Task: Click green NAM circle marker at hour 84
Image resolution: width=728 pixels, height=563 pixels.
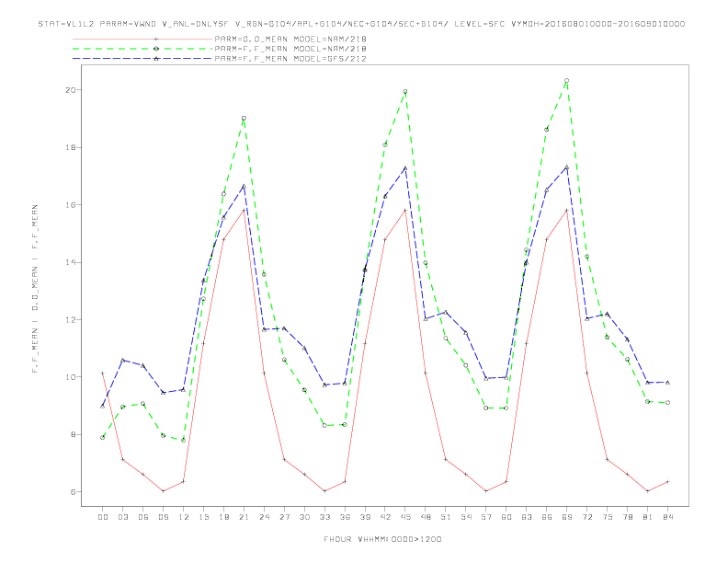Action: (x=667, y=403)
